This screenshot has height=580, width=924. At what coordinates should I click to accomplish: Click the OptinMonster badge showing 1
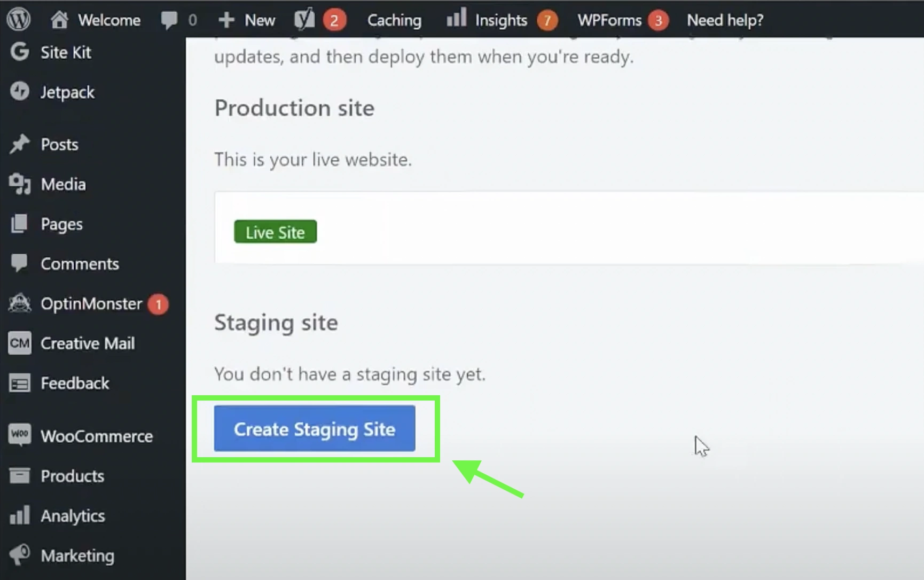(158, 304)
